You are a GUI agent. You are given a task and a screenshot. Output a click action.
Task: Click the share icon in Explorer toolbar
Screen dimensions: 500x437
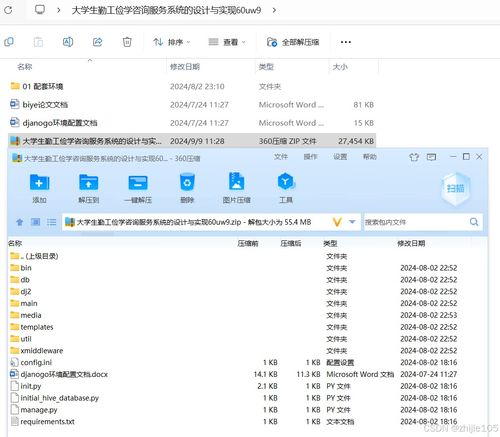(x=97, y=42)
